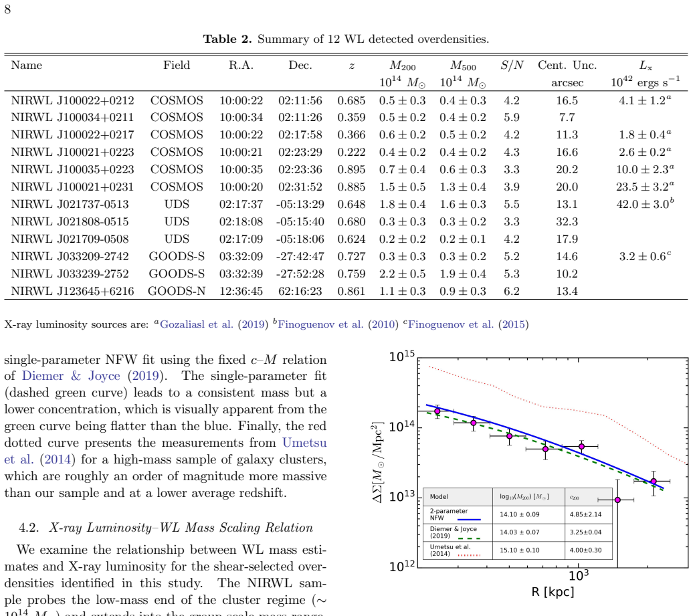
Task: Click the lowest magenta data point near legend
Action: point(617,500)
